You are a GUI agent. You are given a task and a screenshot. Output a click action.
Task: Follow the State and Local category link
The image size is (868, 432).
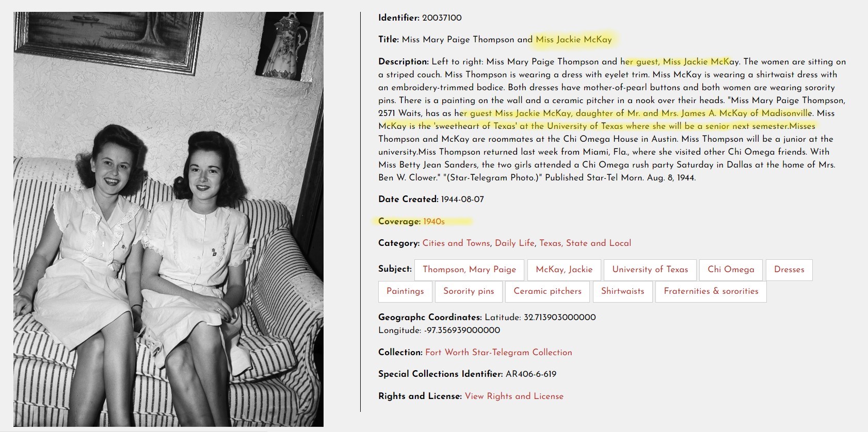click(599, 243)
